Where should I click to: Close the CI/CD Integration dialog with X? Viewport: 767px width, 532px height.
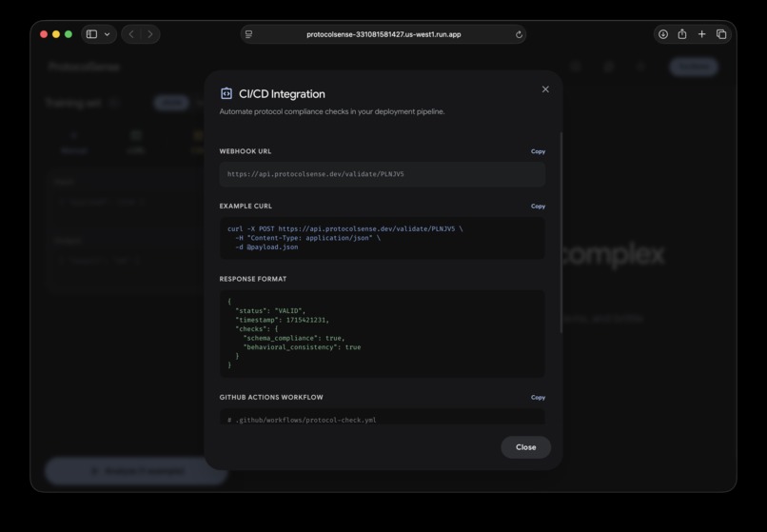click(x=545, y=89)
